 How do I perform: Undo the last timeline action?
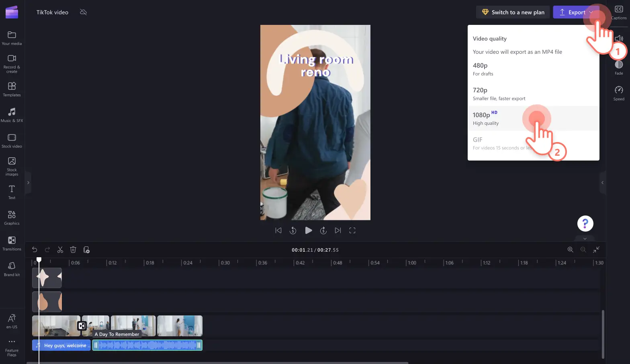(x=35, y=250)
